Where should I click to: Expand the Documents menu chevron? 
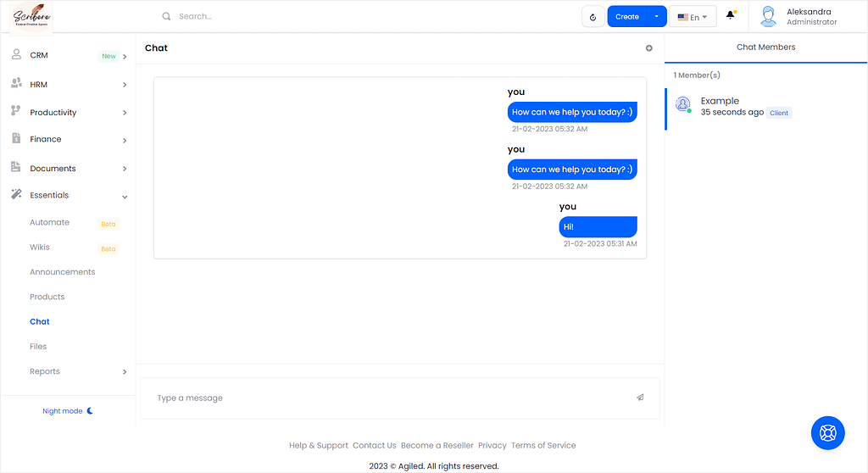pos(125,169)
